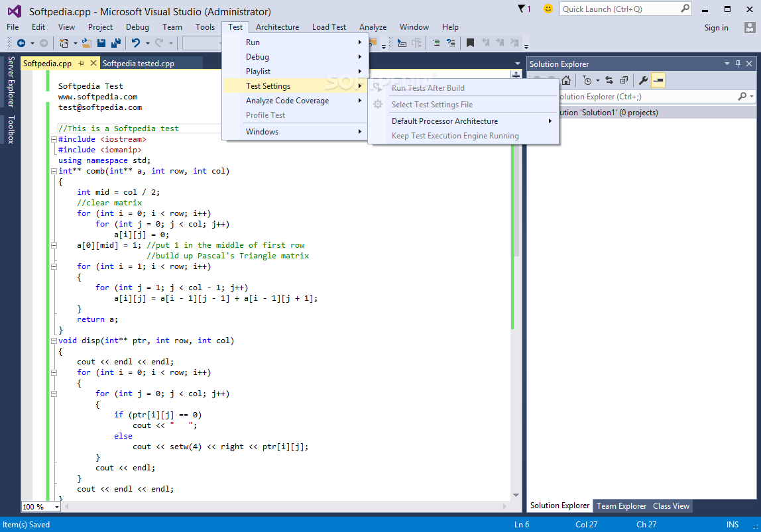Click the Previous Bookmark toolbar icon
This screenshot has height=532, width=761.
pyautogui.click(x=485, y=43)
